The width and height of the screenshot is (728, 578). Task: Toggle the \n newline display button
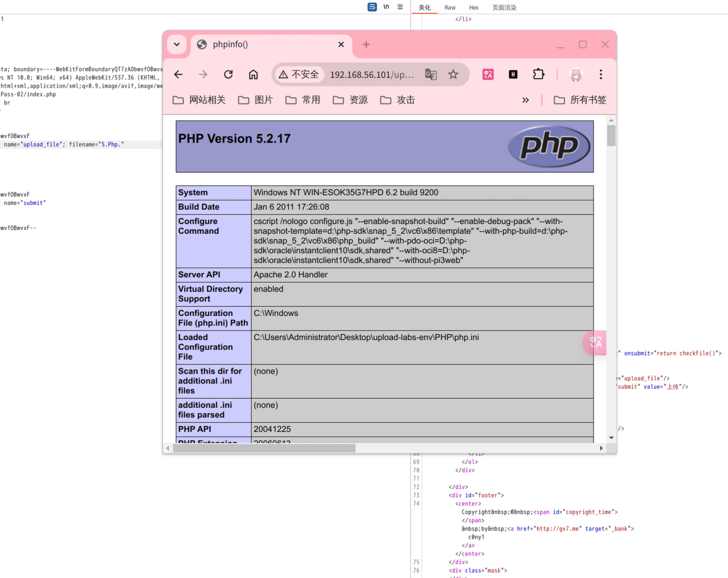click(386, 7)
